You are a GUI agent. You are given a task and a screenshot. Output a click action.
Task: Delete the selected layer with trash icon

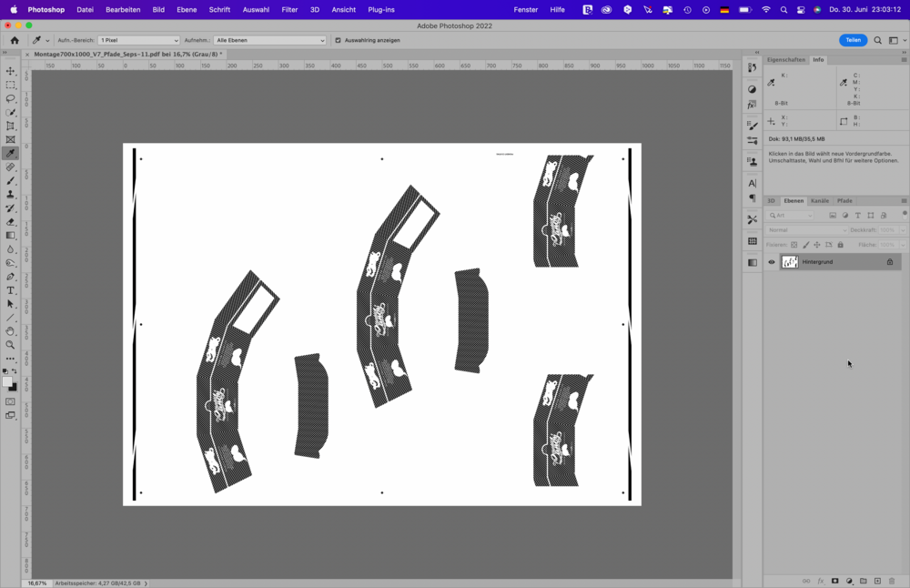892,581
